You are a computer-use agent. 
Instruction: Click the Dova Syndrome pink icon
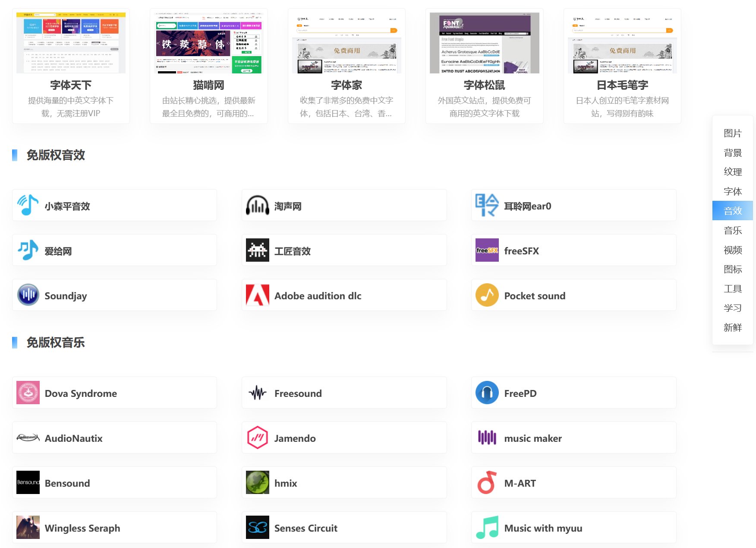pyautogui.click(x=28, y=393)
